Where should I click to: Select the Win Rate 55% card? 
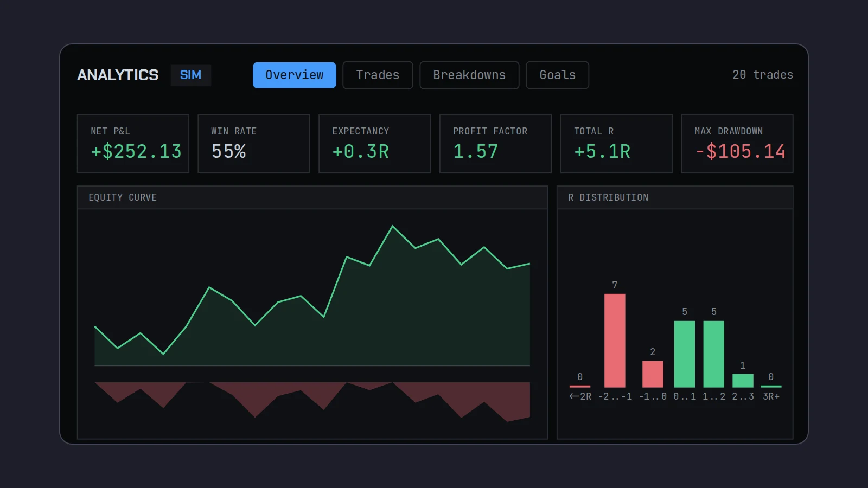click(x=254, y=143)
